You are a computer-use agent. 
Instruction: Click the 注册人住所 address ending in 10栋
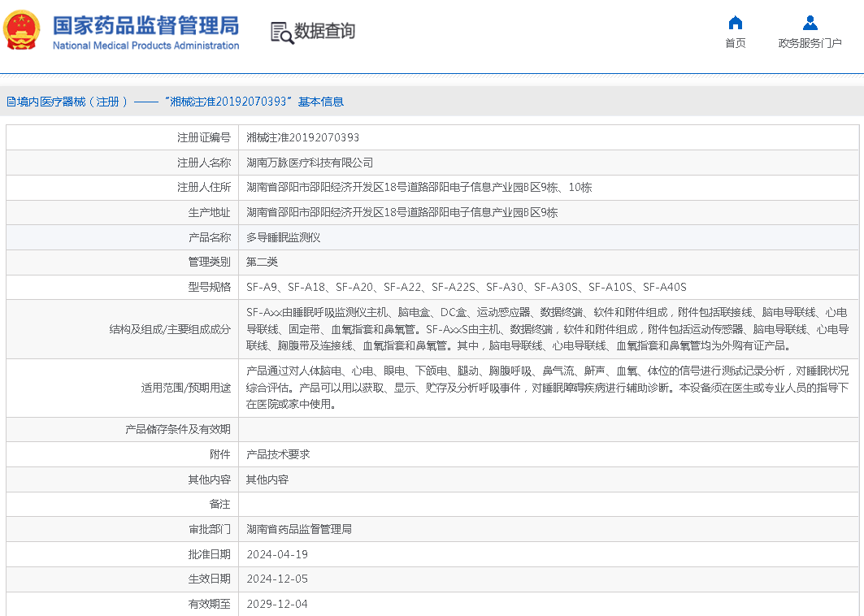pyautogui.click(x=419, y=188)
